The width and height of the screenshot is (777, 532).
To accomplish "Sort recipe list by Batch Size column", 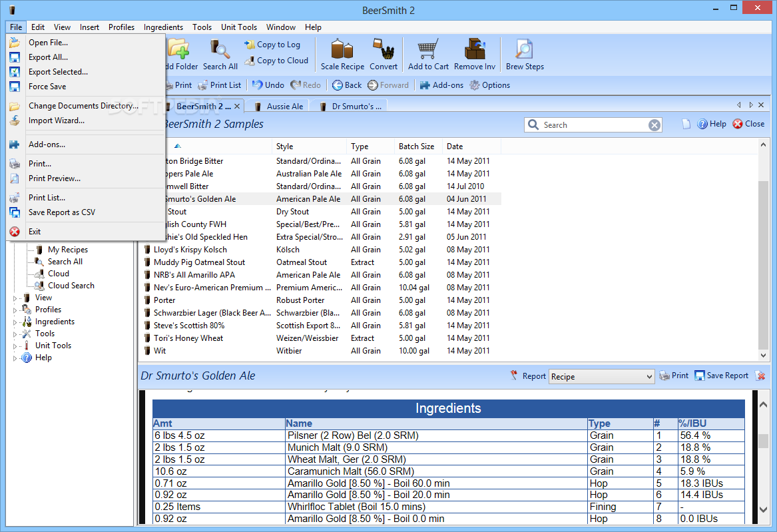I will [419, 146].
